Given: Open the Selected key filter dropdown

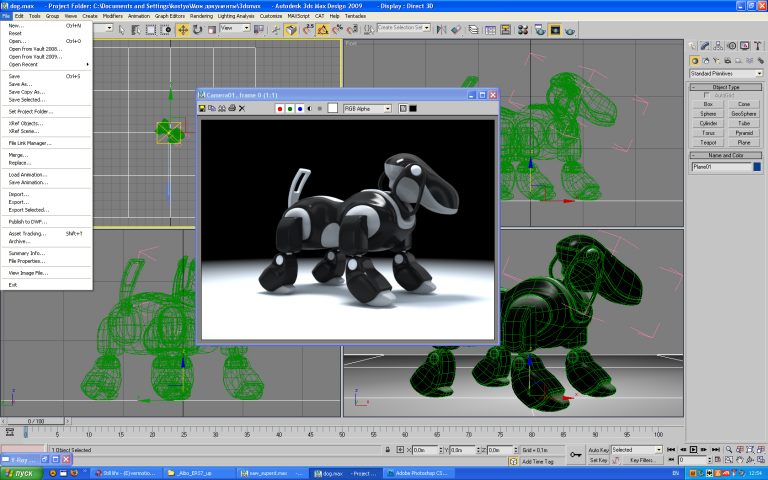Looking at the screenshot, I should point(637,450).
